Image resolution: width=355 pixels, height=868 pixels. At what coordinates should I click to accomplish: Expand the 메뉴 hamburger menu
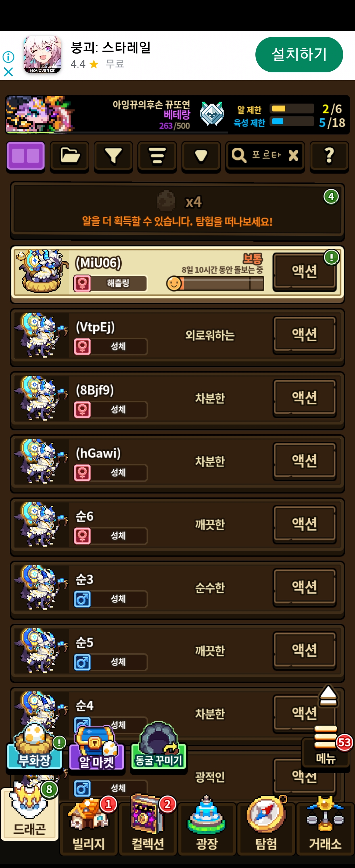point(326,748)
